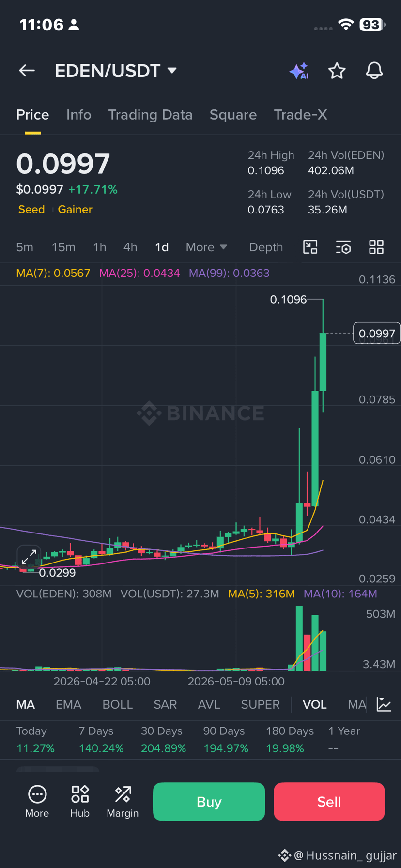Viewport: 401px width, 868px height.
Task: Tap the 180 Days 19.98% performance value
Action: [285, 748]
